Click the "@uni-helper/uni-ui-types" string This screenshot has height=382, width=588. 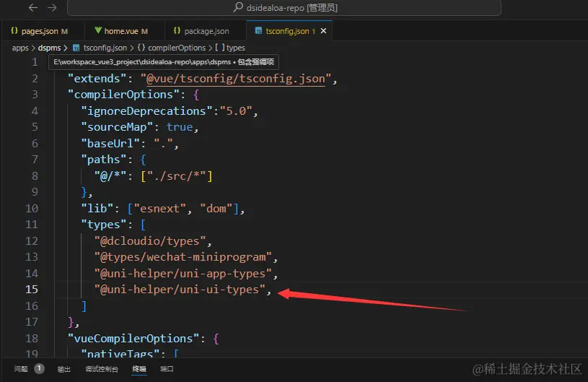click(180, 290)
